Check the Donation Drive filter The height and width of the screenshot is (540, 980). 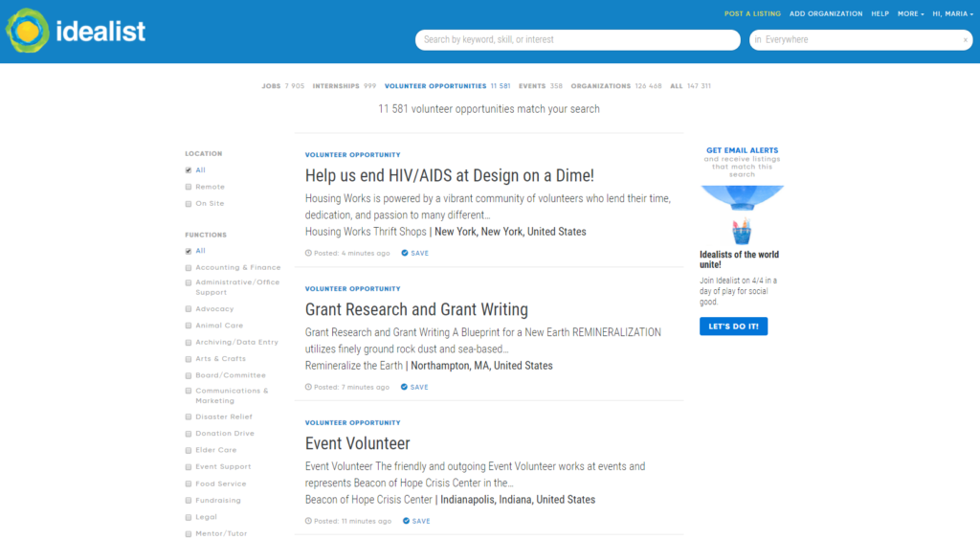pos(189,434)
